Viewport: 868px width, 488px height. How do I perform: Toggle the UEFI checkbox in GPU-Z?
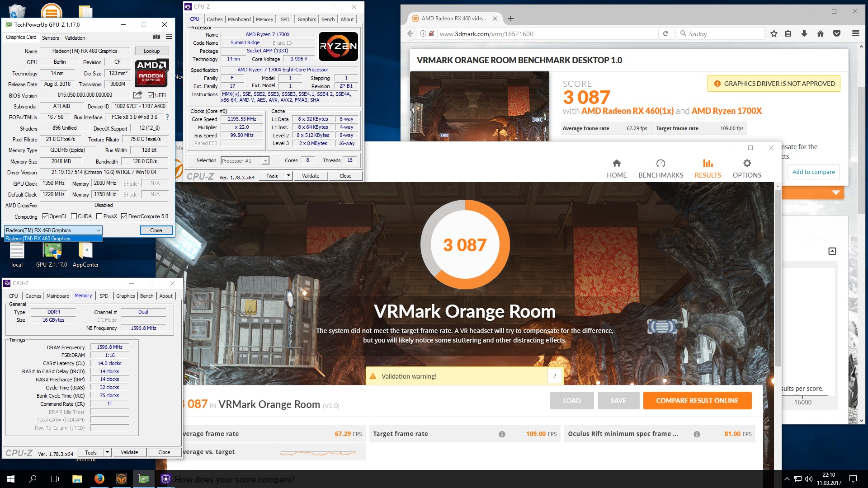151,95
